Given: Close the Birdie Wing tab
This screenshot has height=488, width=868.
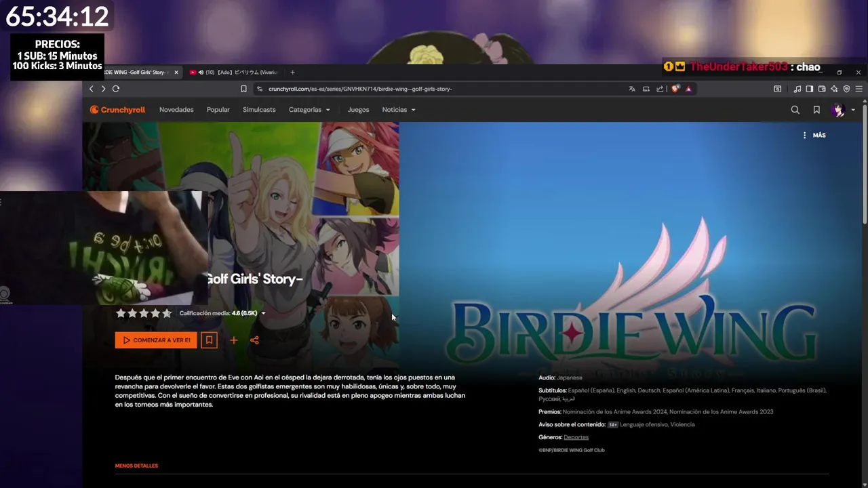Looking at the screenshot, I should coord(176,73).
